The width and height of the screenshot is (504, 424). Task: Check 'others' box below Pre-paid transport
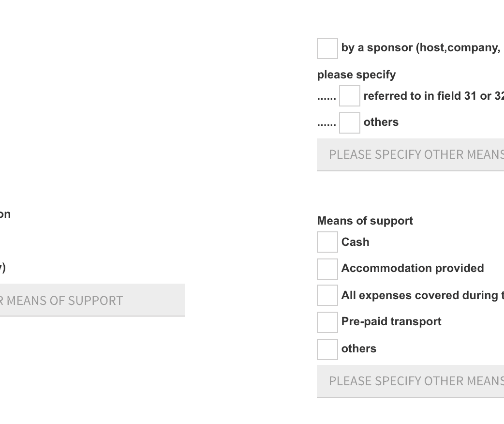pos(327,349)
